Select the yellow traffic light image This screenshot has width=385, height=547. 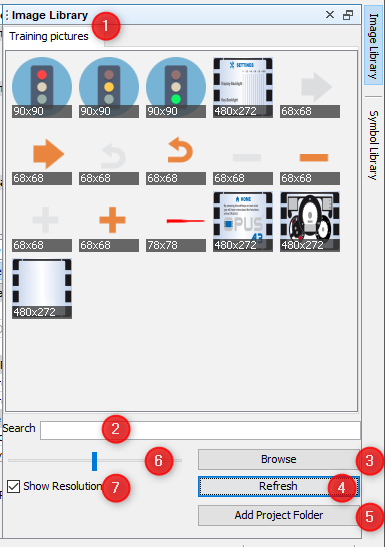pyautogui.click(x=109, y=88)
